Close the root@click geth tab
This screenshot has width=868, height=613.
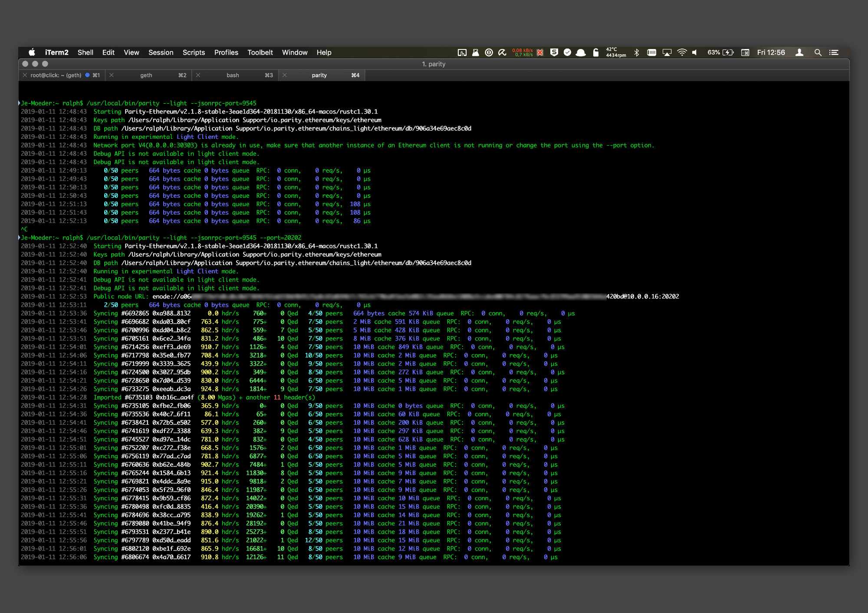(x=25, y=75)
